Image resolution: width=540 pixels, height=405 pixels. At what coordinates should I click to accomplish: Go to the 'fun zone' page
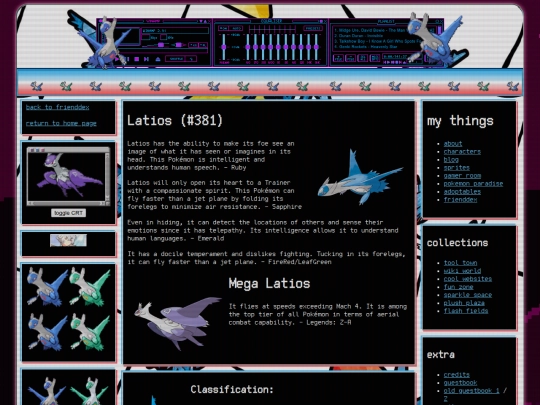tap(458, 287)
